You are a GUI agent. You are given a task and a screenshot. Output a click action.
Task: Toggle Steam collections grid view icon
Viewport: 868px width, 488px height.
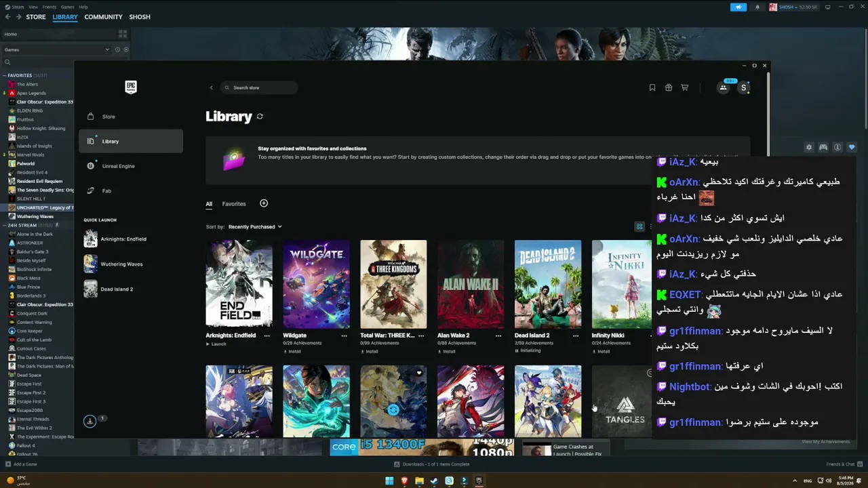pos(123,33)
